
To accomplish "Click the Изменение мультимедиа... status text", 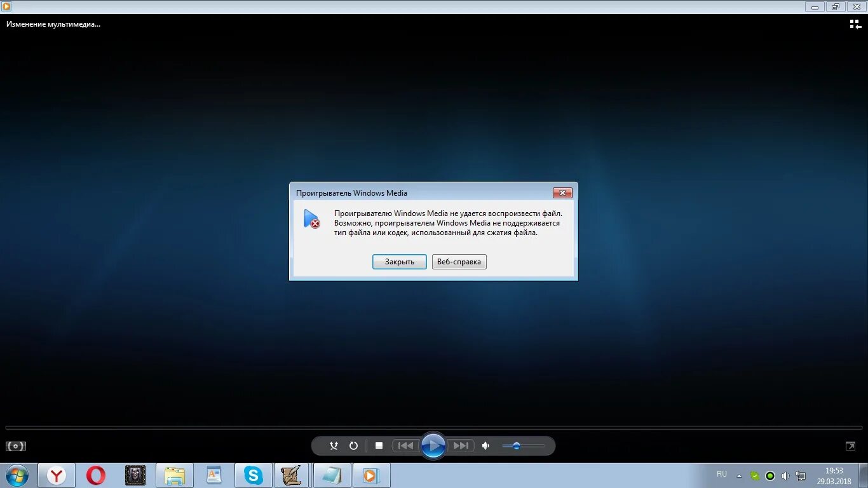I will pyautogui.click(x=53, y=24).
